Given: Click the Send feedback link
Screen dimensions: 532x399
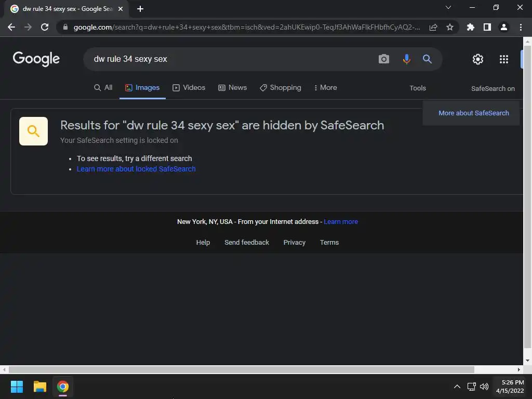Looking at the screenshot, I should [x=247, y=242].
